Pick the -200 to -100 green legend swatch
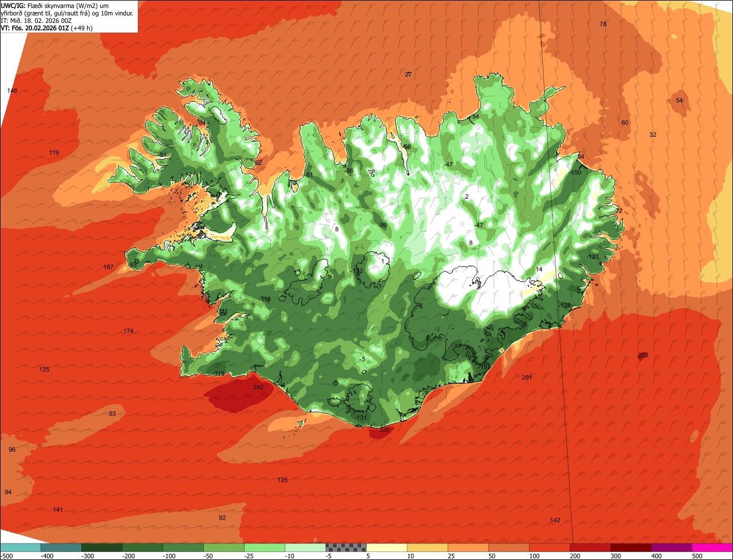 click(142, 547)
